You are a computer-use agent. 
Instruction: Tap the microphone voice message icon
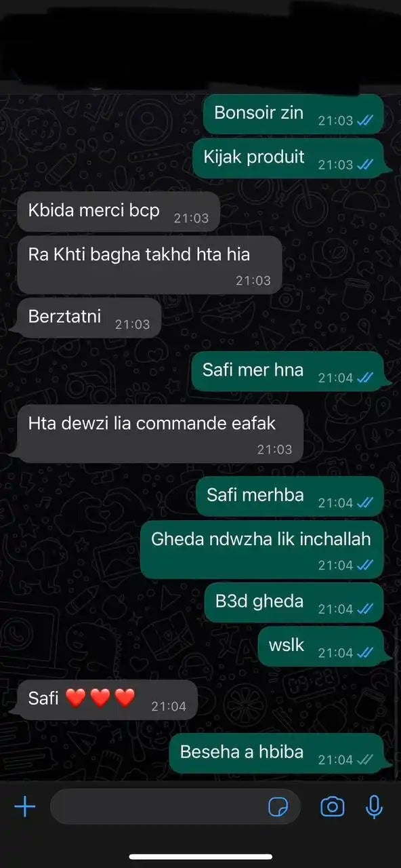point(373,807)
